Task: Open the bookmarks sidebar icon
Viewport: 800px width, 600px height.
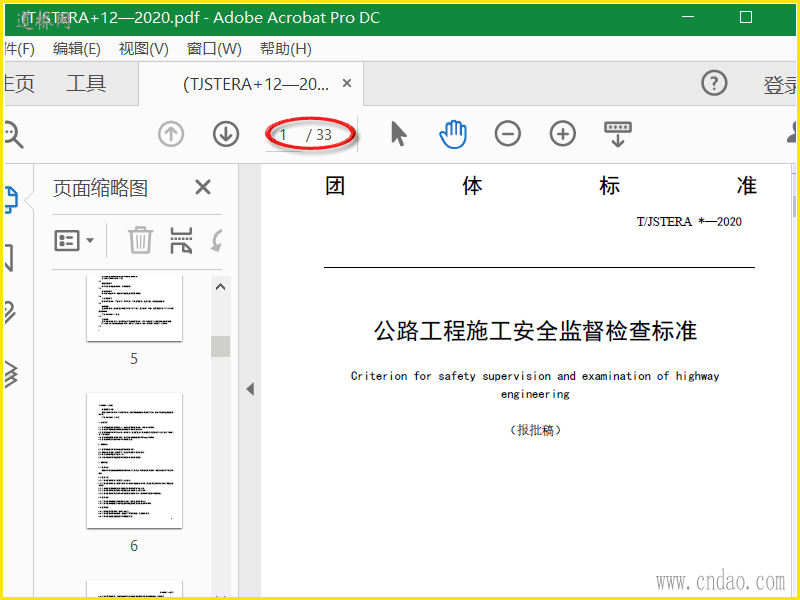Action: (9, 258)
